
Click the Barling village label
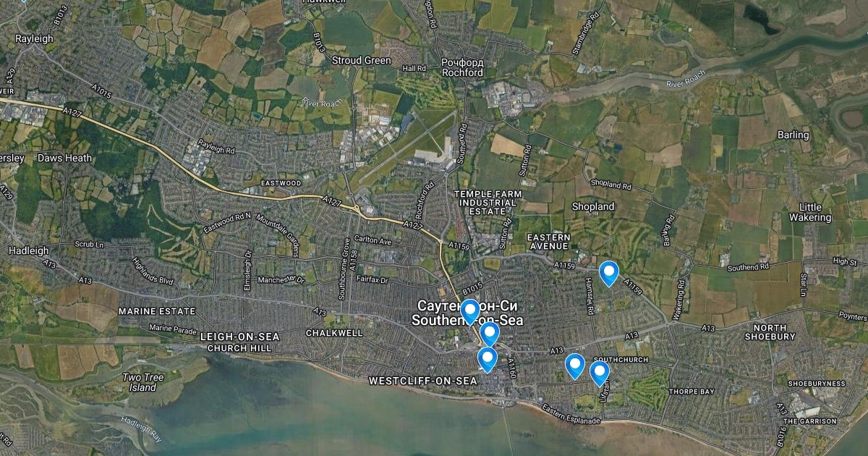pyautogui.click(x=793, y=135)
